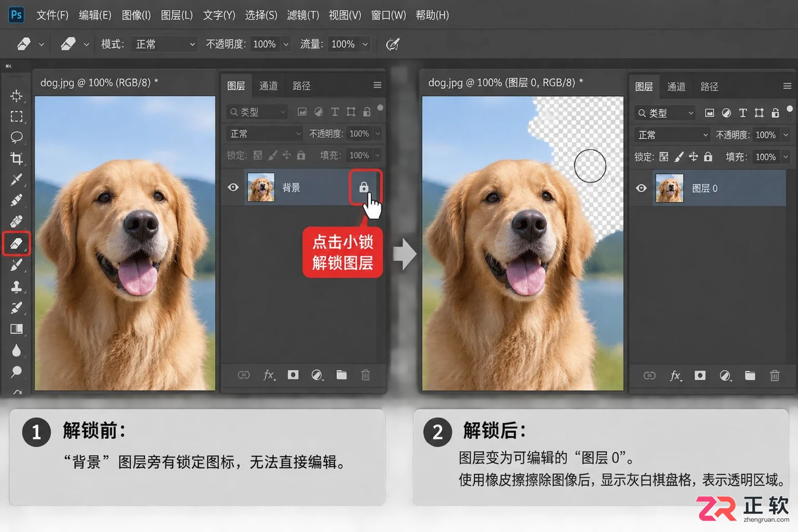
Task: Click the 流量 100% field in options bar
Action: pos(344,44)
